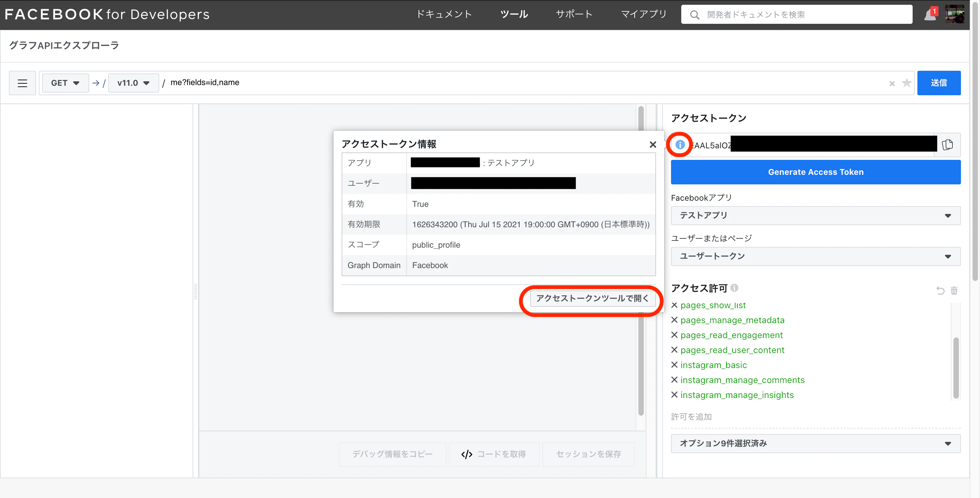Screen dimensions: 980x498
Task: Open the サポート menu
Action: [x=574, y=14]
